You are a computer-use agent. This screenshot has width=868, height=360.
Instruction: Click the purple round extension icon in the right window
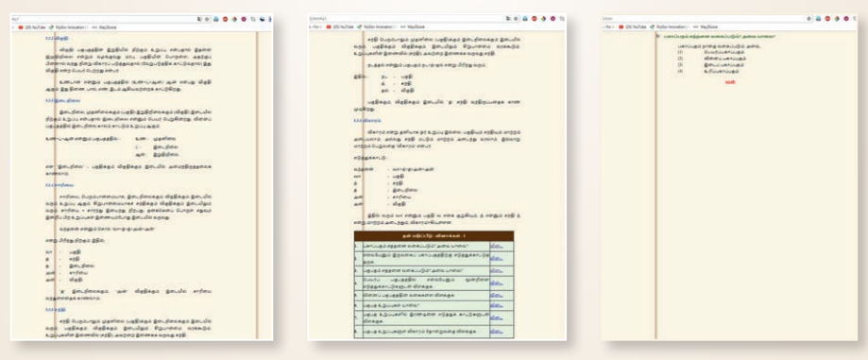(x=846, y=18)
